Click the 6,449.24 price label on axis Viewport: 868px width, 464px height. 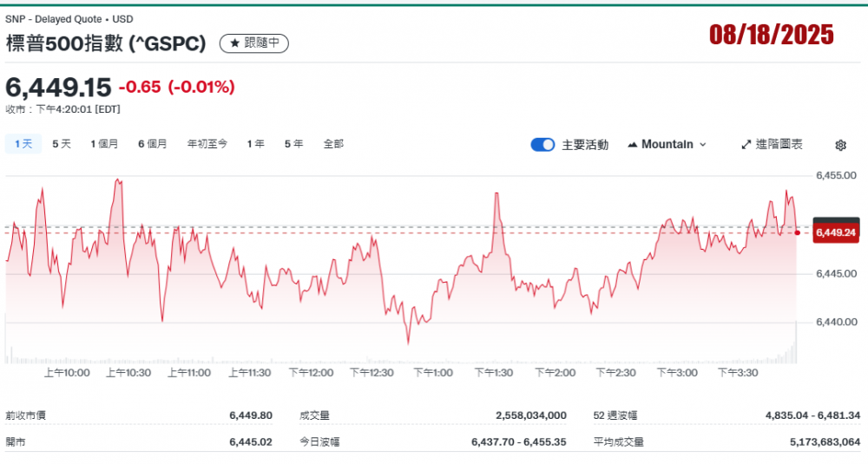(837, 232)
